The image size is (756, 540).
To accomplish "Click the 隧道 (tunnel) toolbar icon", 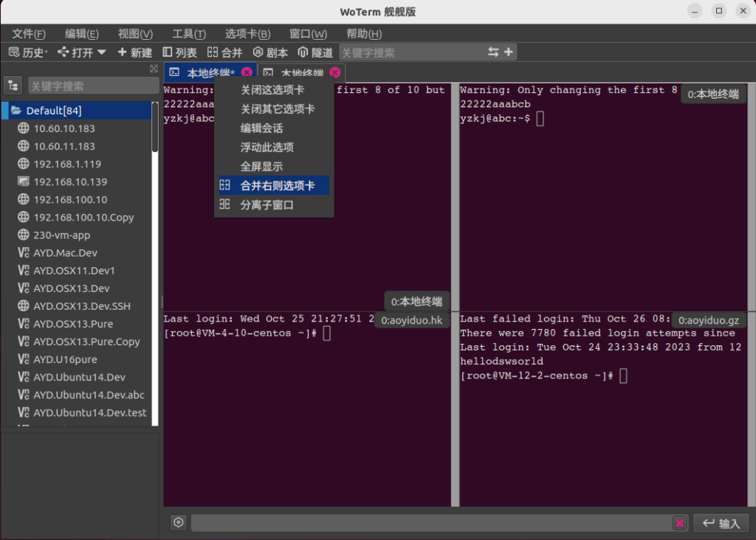I will tap(315, 52).
